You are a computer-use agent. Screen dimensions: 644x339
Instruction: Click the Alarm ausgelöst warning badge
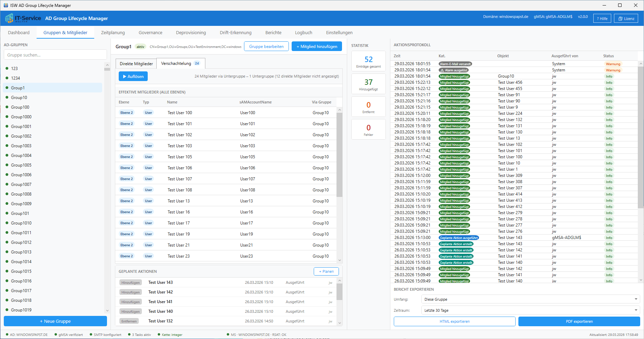click(453, 70)
